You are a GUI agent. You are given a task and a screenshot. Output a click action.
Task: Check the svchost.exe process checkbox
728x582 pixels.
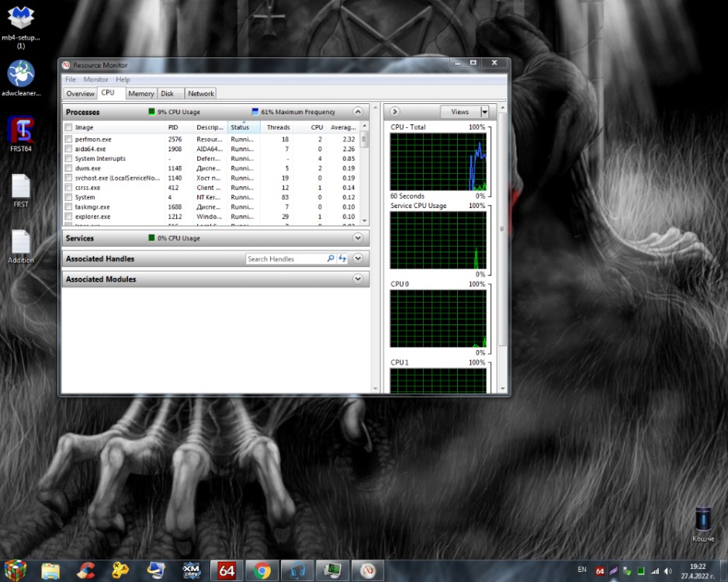coord(69,178)
